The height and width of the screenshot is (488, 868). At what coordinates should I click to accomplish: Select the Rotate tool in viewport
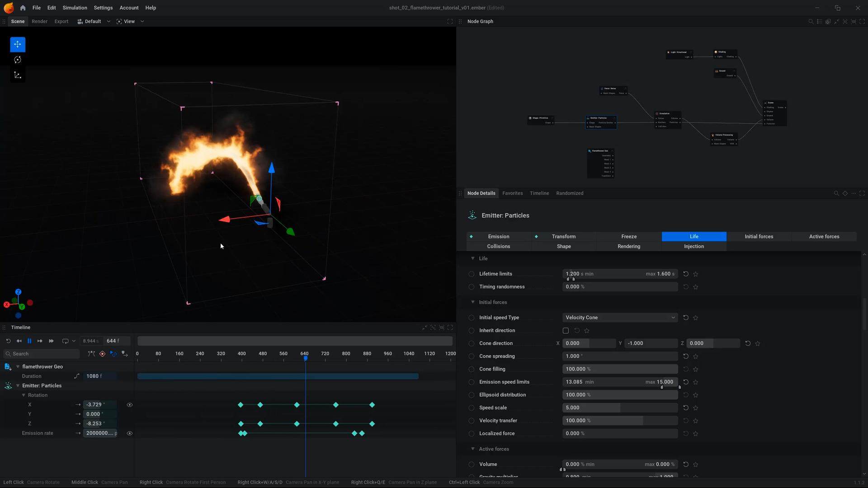(x=18, y=60)
